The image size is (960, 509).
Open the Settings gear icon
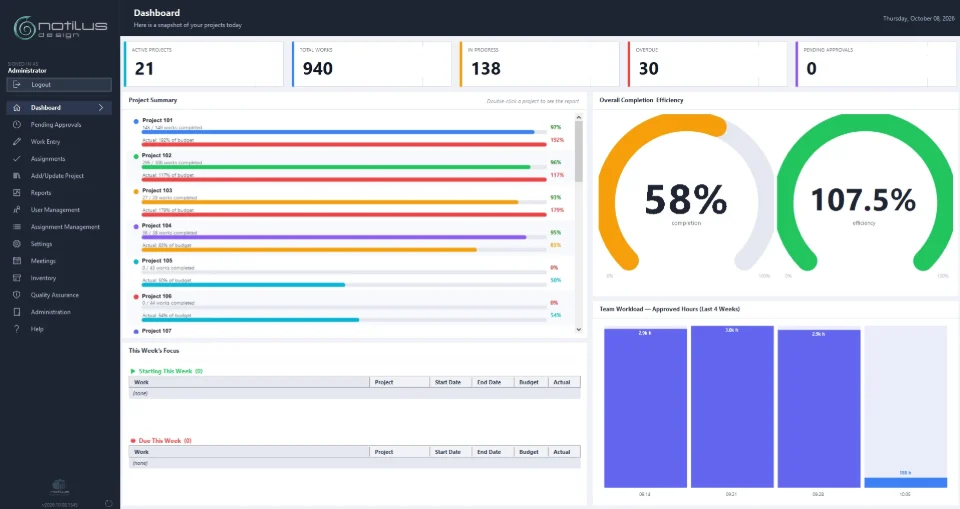[x=17, y=244]
